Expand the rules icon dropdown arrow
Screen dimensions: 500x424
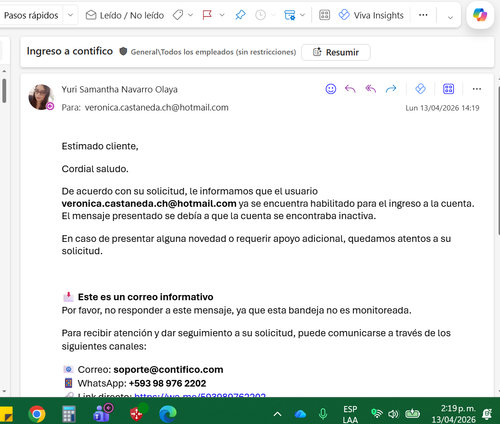coord(302,15)
